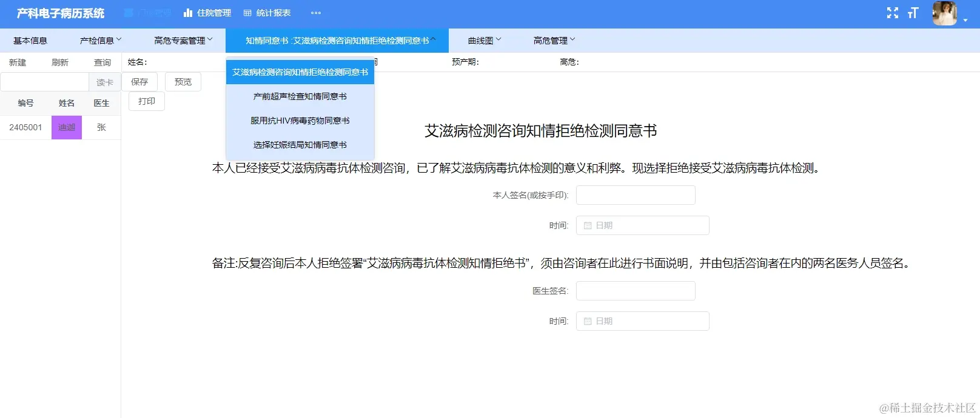Select patient row 2405001
The image size is (980, 418).
[60, 127]
